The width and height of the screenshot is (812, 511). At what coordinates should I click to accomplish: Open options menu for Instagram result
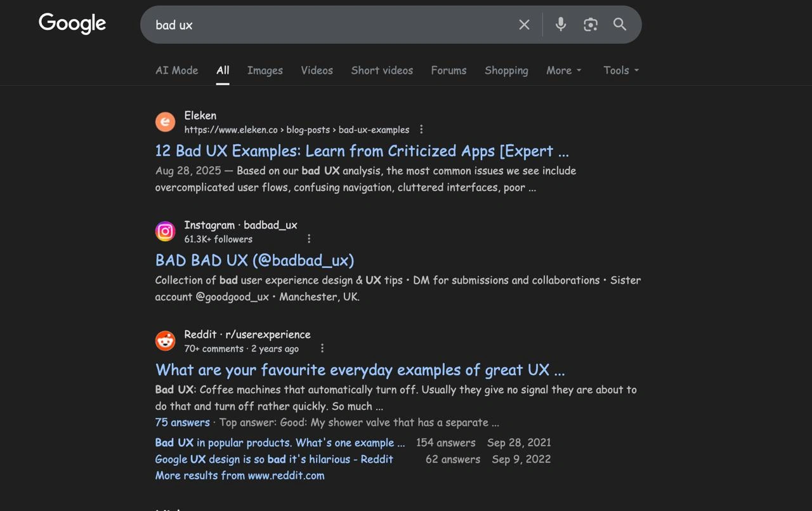[x=309, y=239]
